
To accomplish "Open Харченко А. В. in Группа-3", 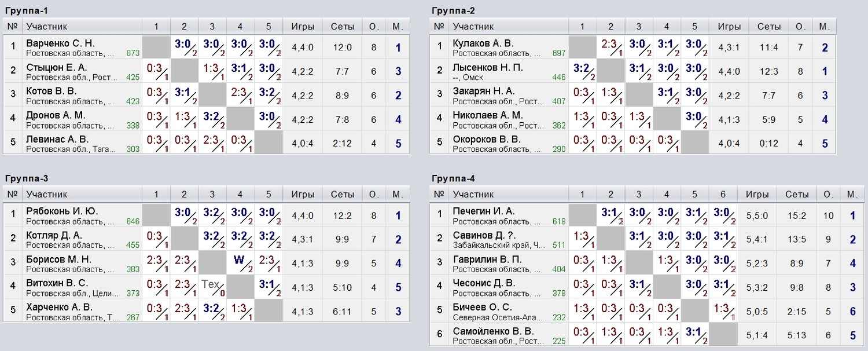I will tap(59, 307).
